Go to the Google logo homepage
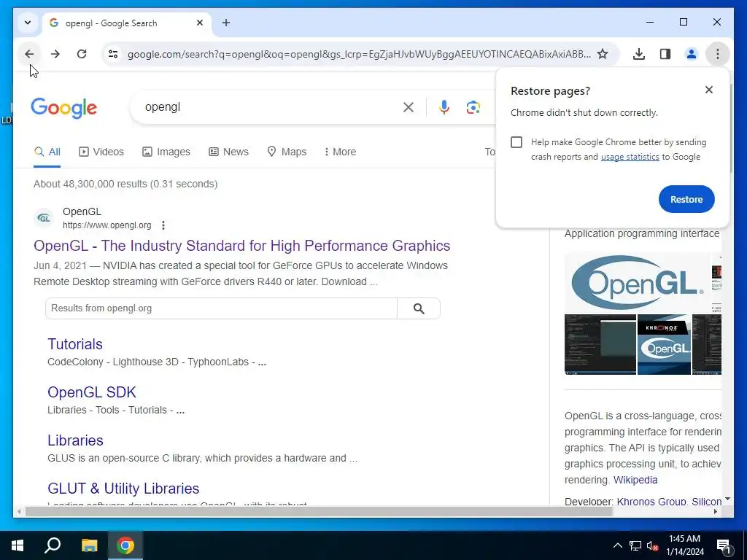This screenshot has height=560, width=747. (64, 108)
